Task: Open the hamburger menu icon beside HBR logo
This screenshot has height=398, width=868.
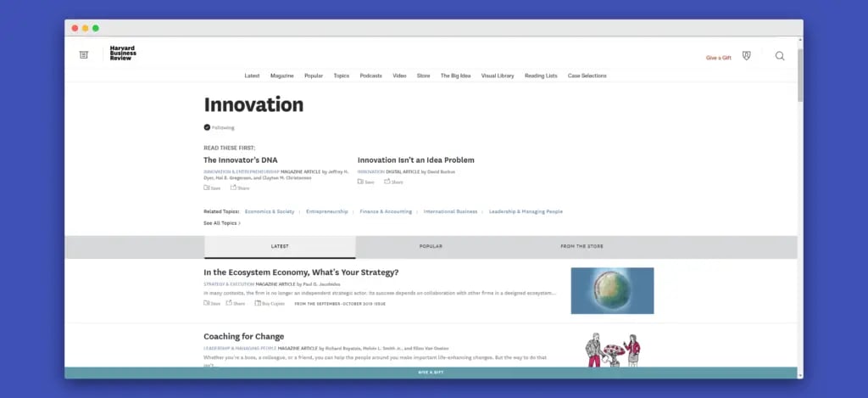Action: (83, 55)
